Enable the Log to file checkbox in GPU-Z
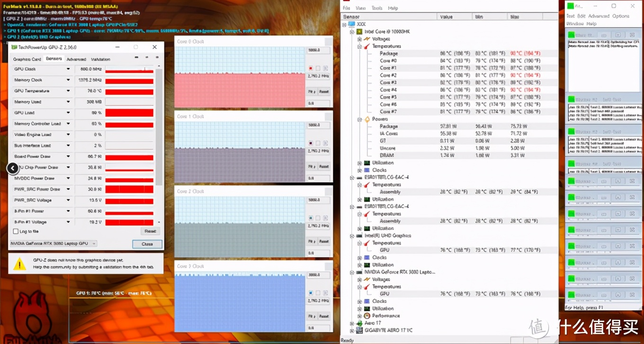The image size is (644, 344). [14, 231]
